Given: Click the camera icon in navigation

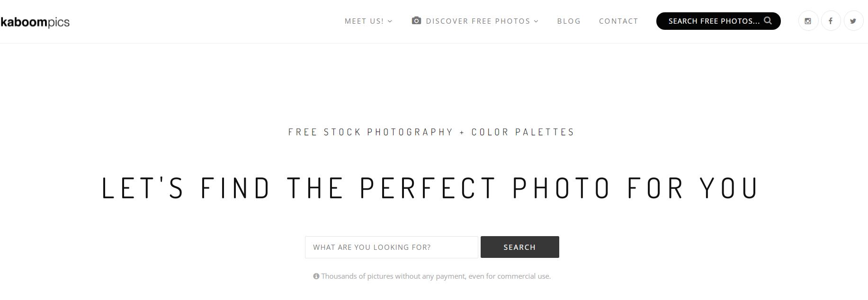Looking at the screenshot, I should click(x=416, y=21).
